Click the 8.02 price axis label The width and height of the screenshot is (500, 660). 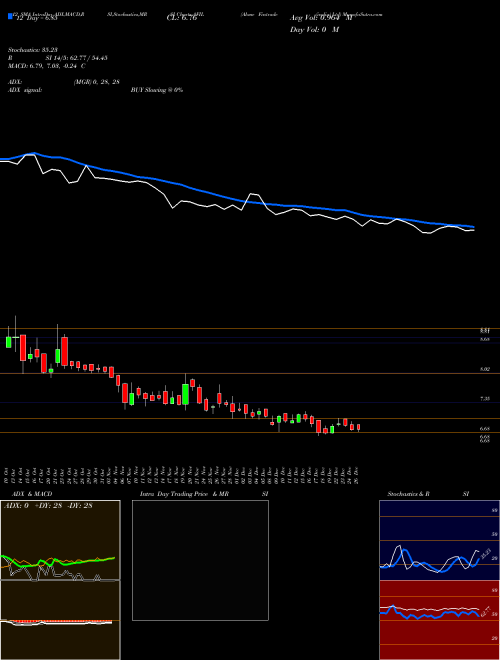tap(485, 369)
